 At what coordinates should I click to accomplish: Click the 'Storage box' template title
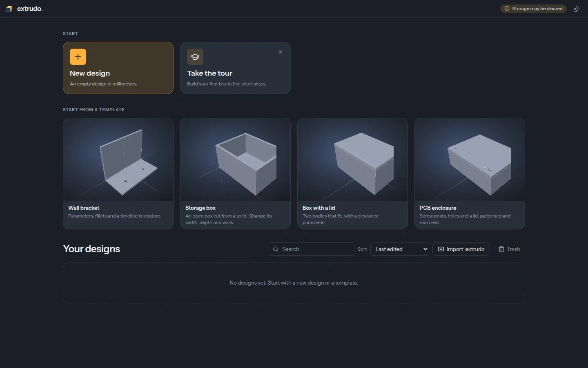[x=200, y=208]
